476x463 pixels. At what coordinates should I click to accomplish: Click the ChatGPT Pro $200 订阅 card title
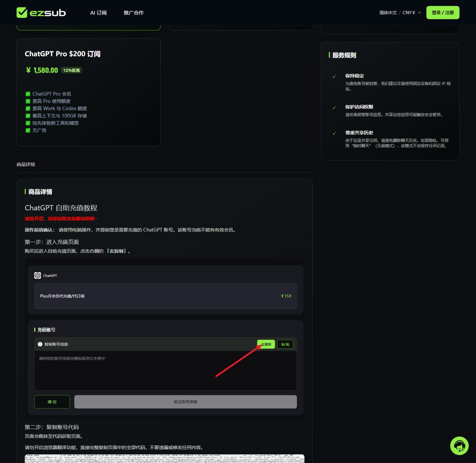[63, 54]
